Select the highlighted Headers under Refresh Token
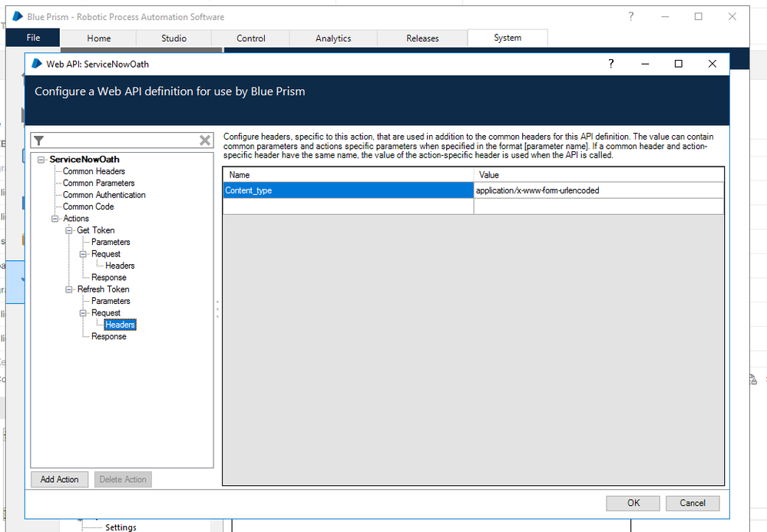Viewport: 767px width, 532px height. (121, 325)
